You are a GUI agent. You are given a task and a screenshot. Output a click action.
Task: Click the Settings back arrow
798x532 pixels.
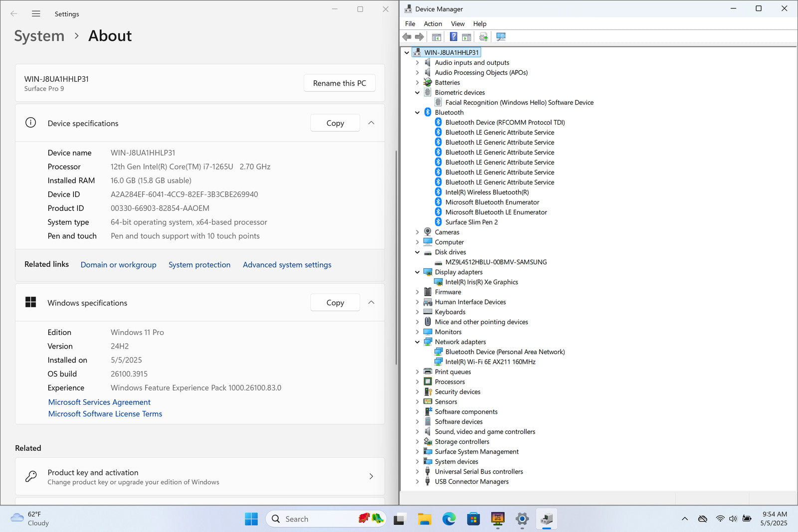(14, 14)
